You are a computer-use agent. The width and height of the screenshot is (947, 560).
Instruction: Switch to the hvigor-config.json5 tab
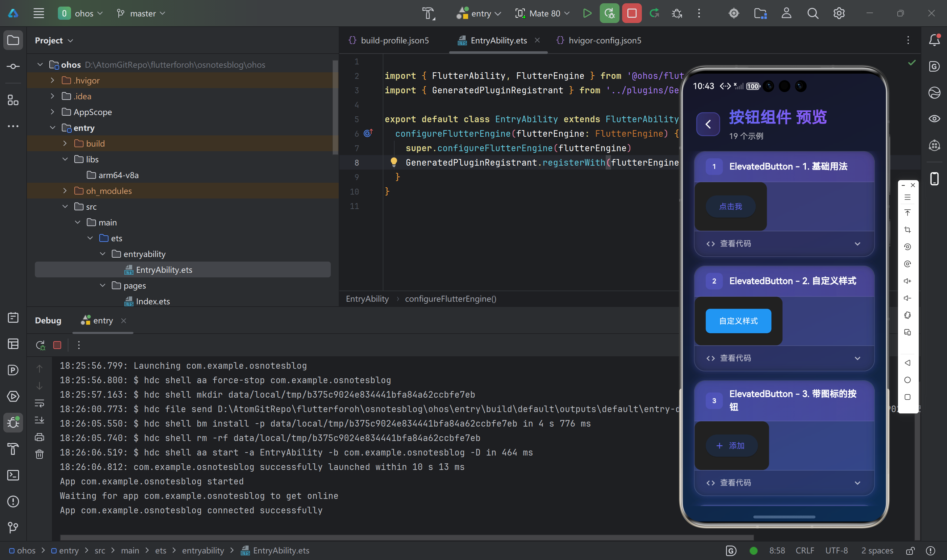point(604,40)
